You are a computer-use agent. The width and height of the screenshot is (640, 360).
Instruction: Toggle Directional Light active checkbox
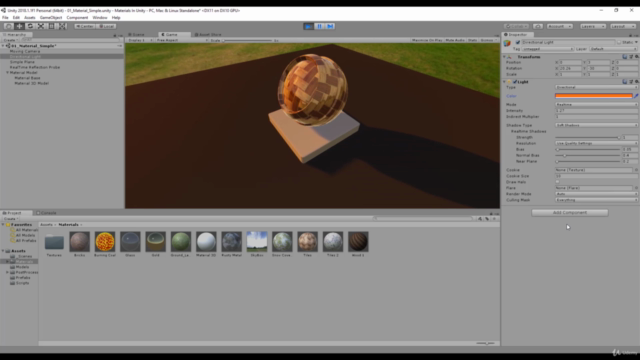pyautogui.click(x=518, y=42)
